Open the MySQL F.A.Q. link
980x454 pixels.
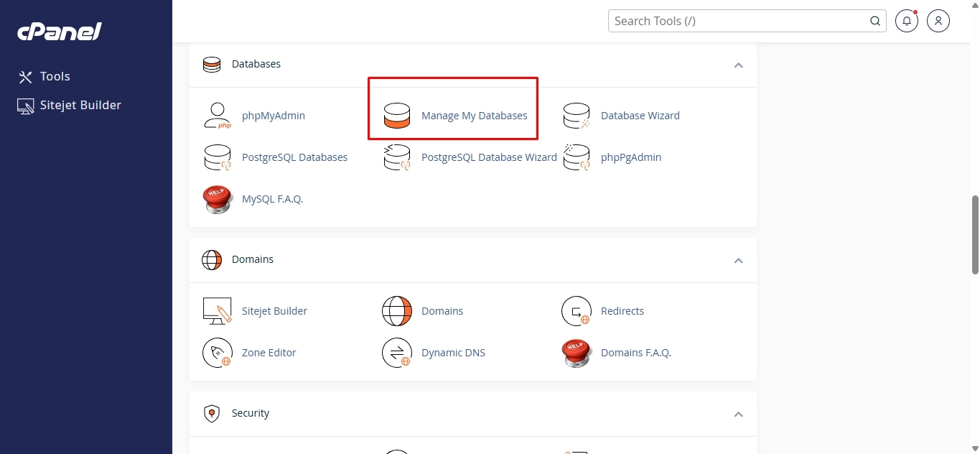point(273,199)
